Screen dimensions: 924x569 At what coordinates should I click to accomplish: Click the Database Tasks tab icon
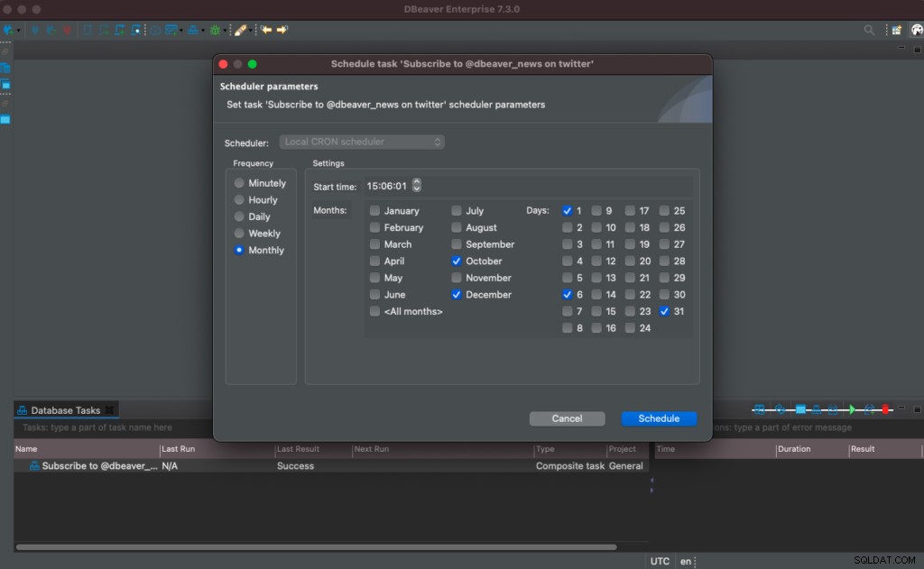[x=23, y=410]
